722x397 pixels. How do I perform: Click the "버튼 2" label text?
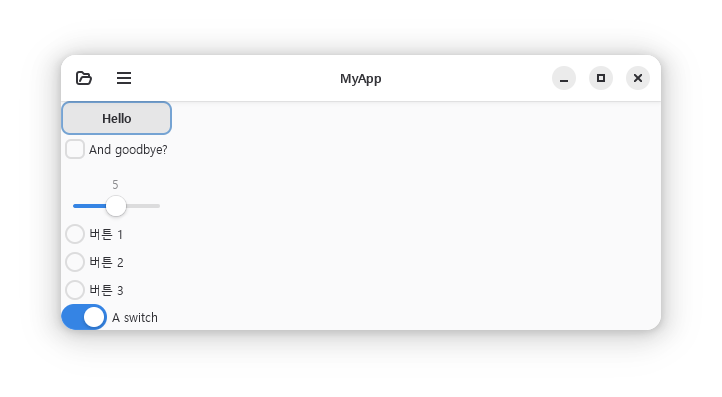click(x=106, y=263)
